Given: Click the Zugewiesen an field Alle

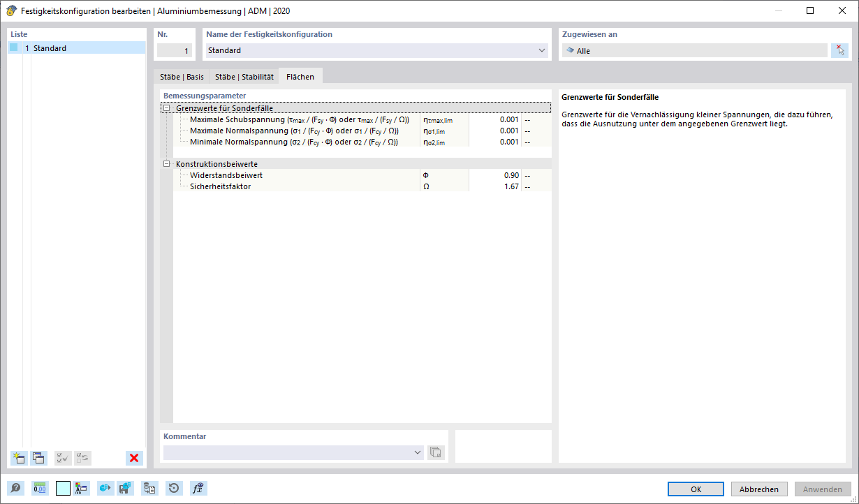Looking at the screenshot, I should 694,50.
